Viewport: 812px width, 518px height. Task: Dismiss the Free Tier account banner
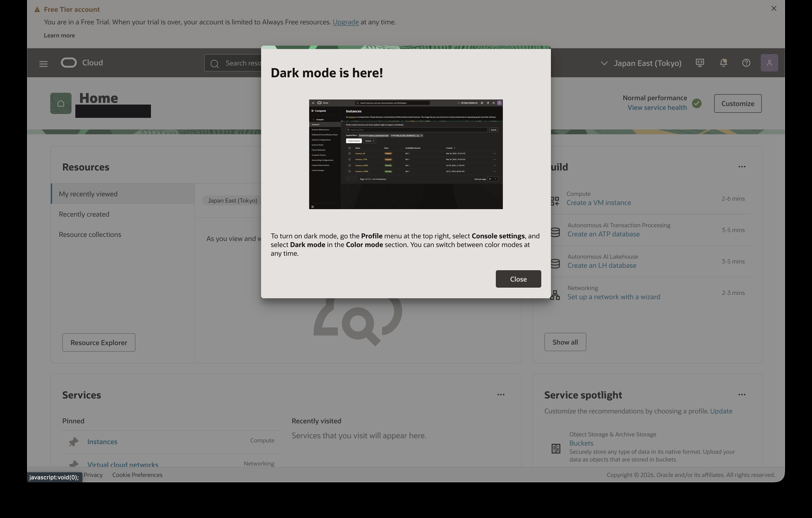tap(774, 8)
